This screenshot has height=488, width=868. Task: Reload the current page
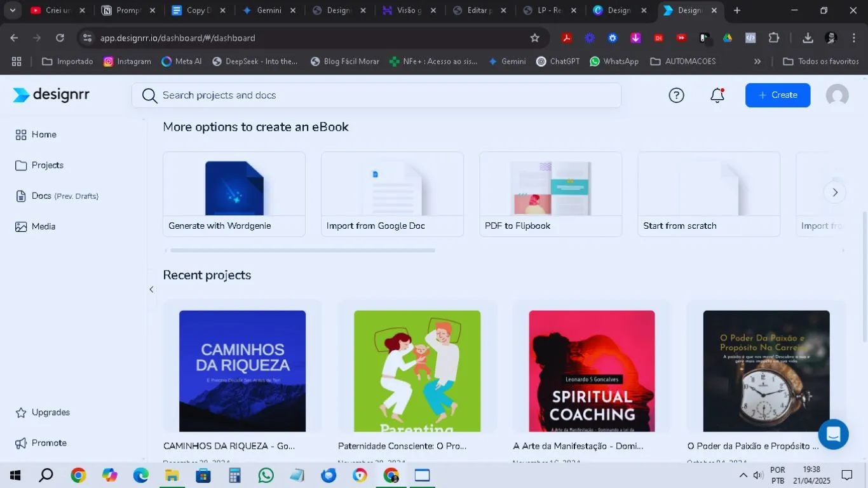click(60, 38)
